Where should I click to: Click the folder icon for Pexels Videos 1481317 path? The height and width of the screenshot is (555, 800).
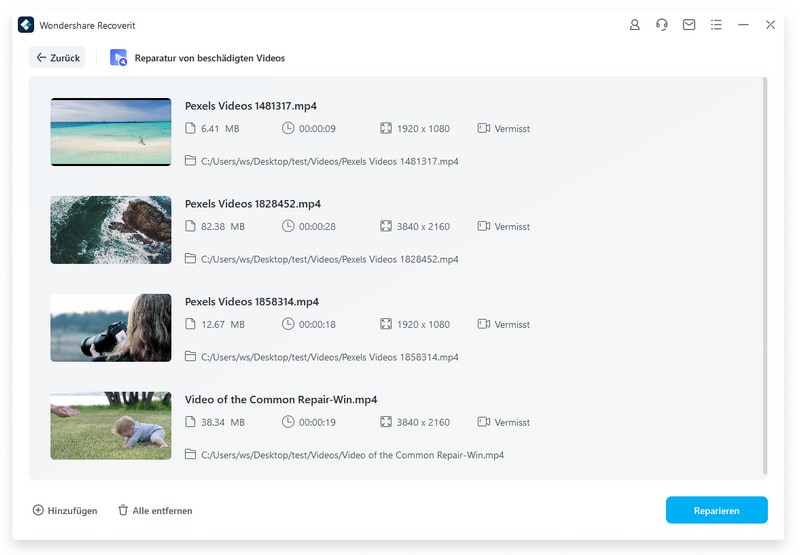tap(190, 161)
